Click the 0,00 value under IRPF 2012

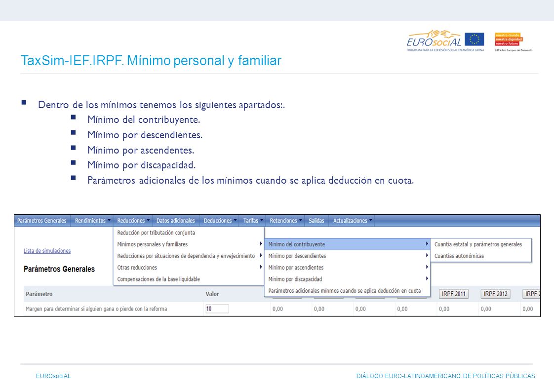point(486,309)
